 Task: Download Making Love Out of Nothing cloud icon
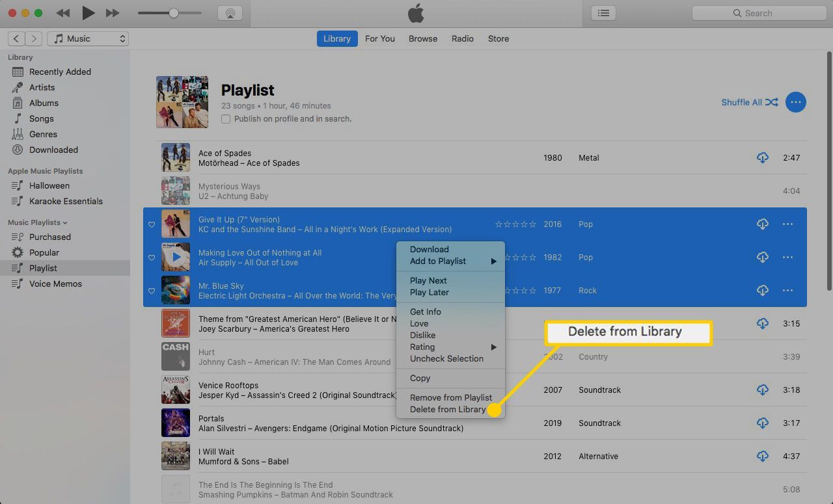pyautogui.click(x=763, y=257)
